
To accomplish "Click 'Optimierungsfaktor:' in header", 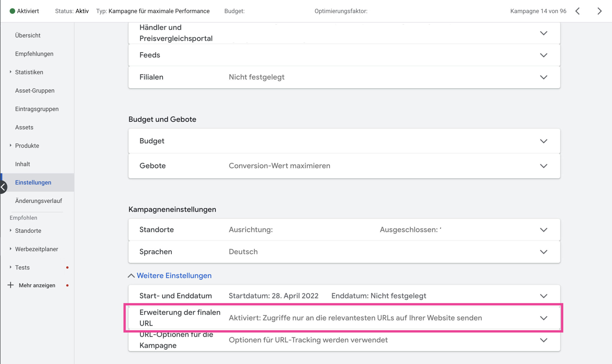I will click(341, 11).
